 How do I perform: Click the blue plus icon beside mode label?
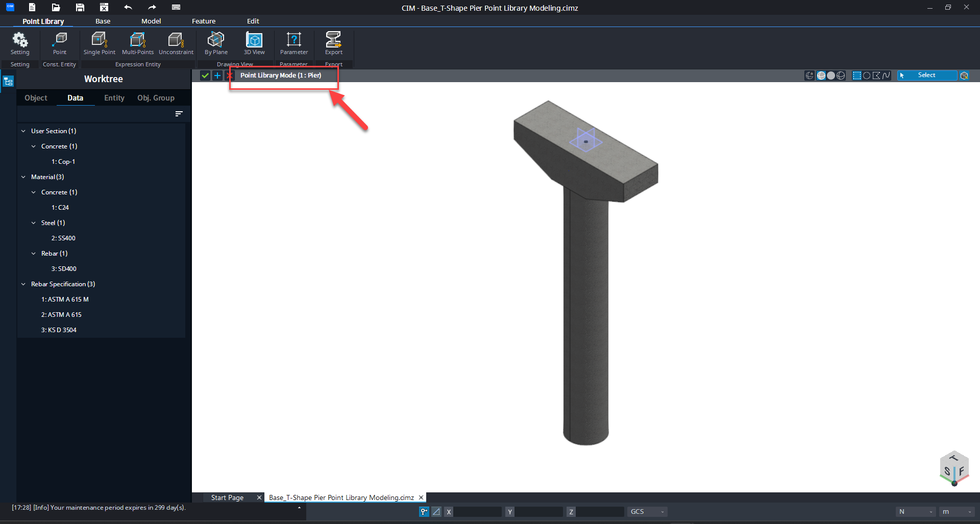[217, 76]
